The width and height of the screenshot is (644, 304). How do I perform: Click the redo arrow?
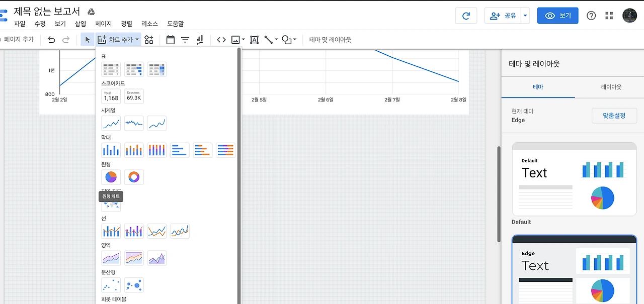(x=66, y=40)
